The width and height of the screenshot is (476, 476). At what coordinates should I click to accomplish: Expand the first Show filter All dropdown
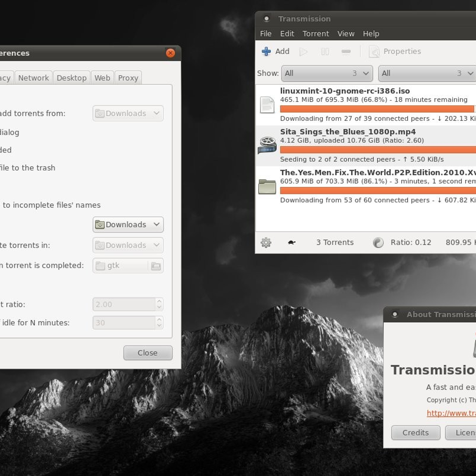[x=327, y=73]
